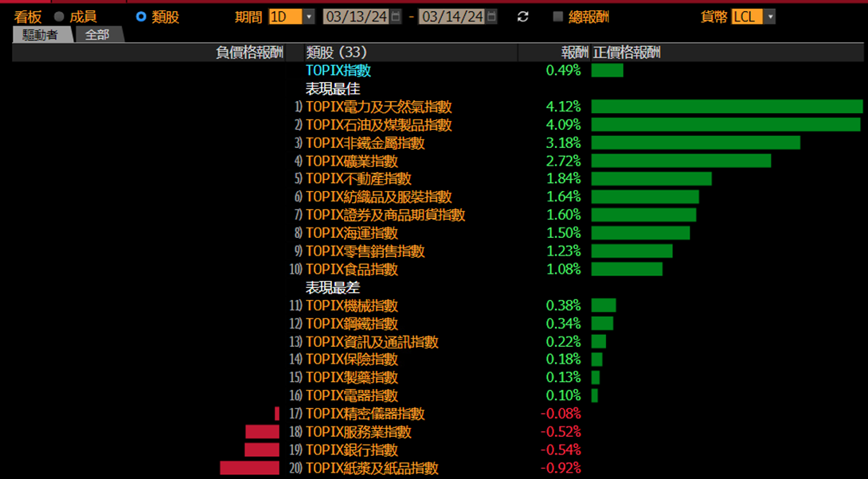Click red bar for TOPIX紙漿及紙品指數
Screen dimensions: 868x479
[250, 468]
